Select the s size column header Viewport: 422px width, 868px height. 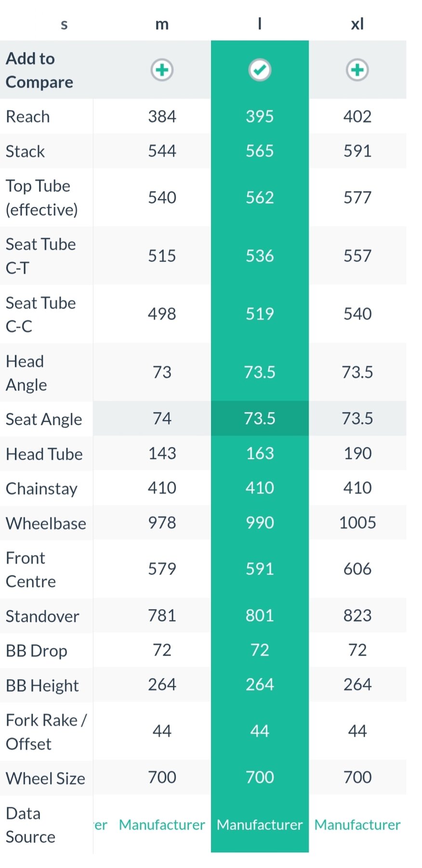point(64,24)
